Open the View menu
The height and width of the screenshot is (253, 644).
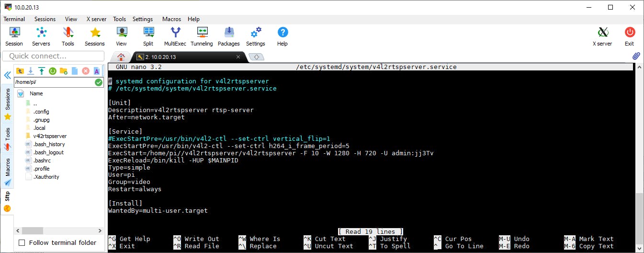(x=71, y=19)
